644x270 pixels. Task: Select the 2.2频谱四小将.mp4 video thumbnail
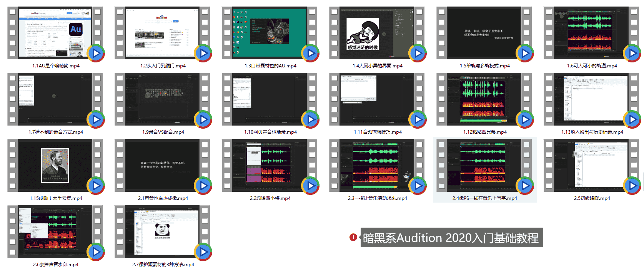tap(270, 165)
